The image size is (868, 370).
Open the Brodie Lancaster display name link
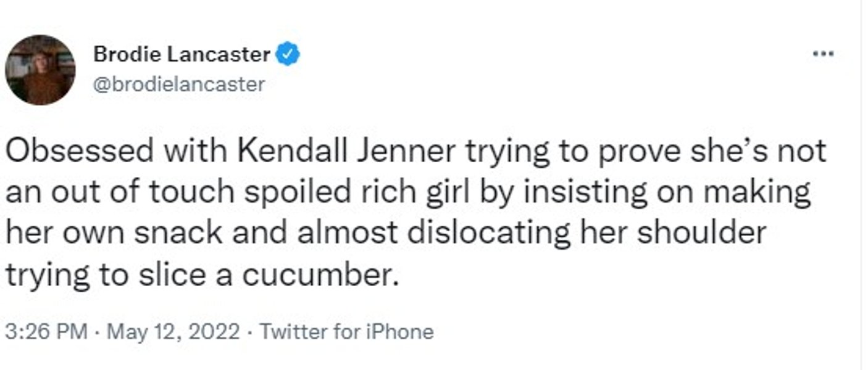click(182, 55)
